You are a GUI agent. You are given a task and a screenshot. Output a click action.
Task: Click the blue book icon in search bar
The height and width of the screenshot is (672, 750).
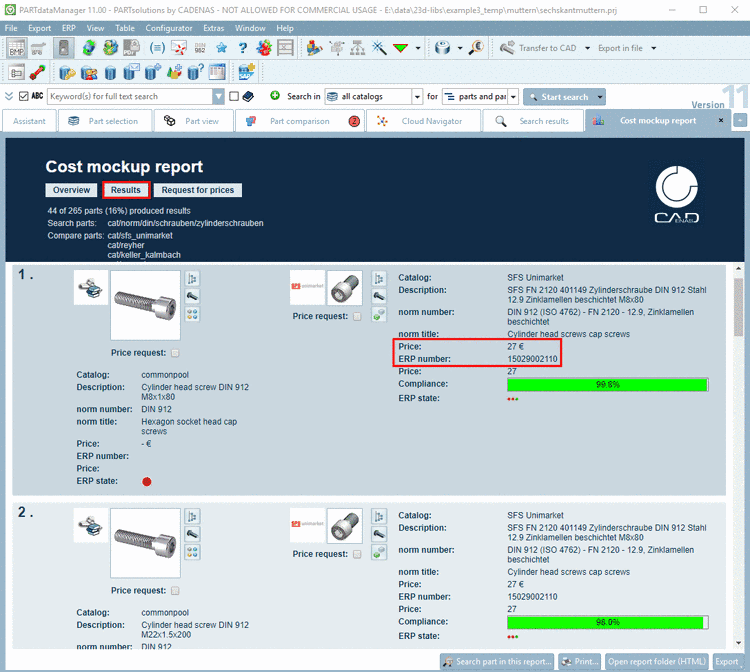(248, 97)
